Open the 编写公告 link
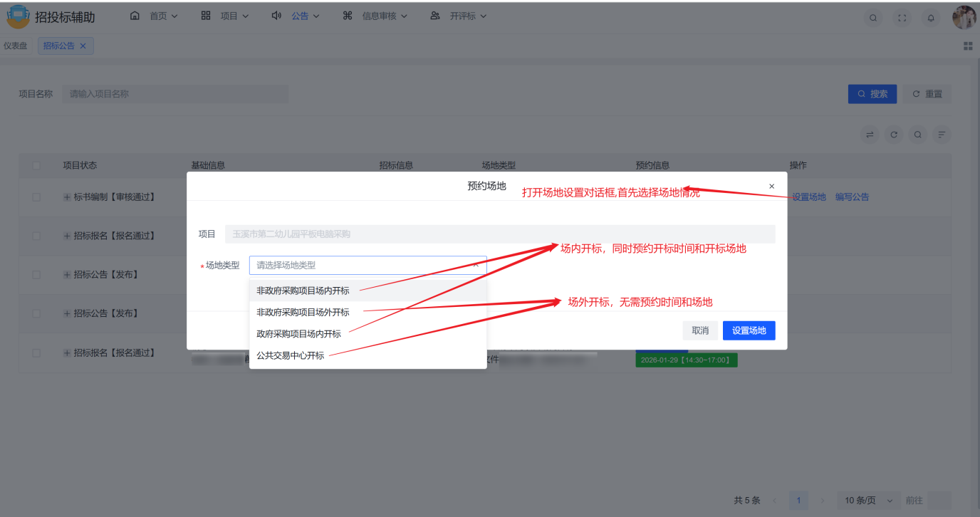 (x=852, y=197)
